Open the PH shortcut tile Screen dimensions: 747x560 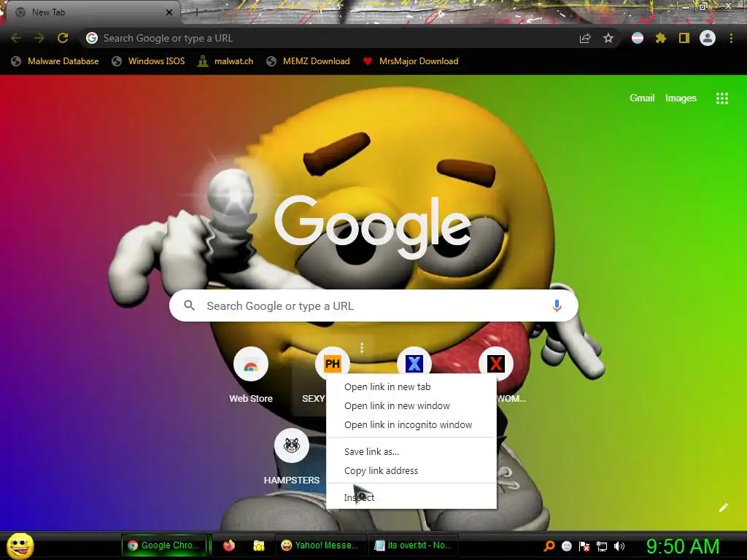click(x=333, y=365)
